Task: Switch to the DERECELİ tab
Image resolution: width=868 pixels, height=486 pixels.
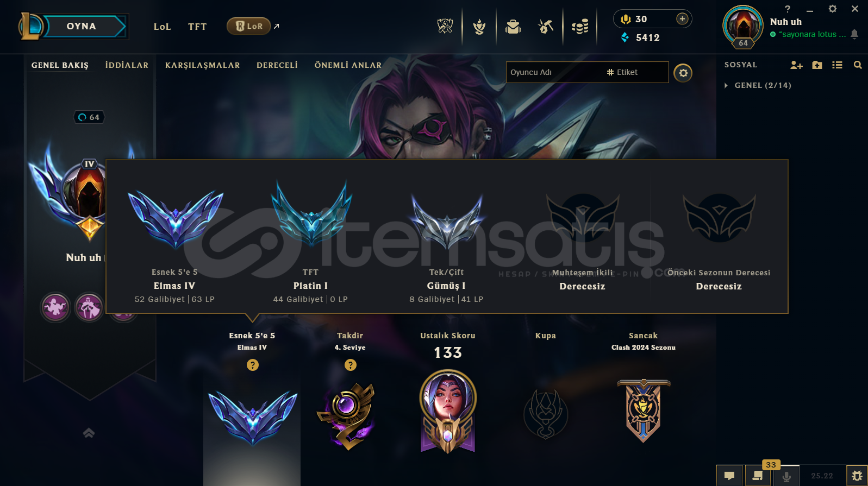Action: pyautogui.click(x=277, y=65)
